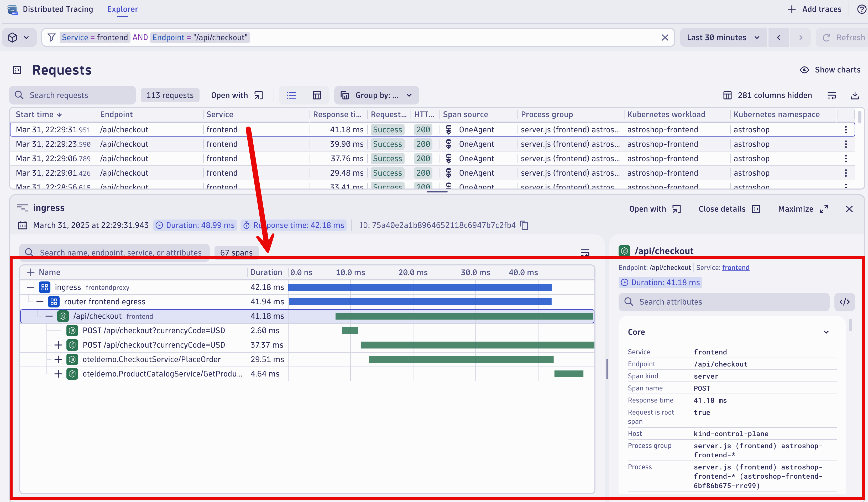Click Success badge in 29.48 ms row
This screenshot has width=868, height=502.
tap(388, 173)
